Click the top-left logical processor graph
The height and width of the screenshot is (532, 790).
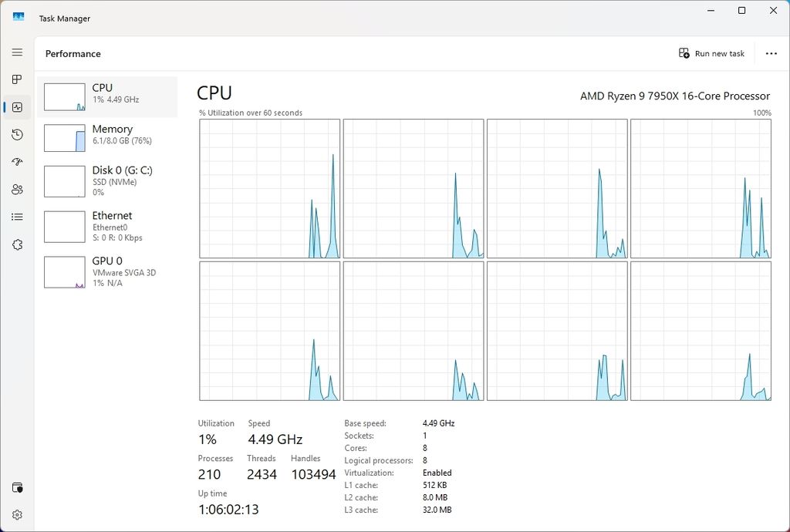click(x=269, y=189)
